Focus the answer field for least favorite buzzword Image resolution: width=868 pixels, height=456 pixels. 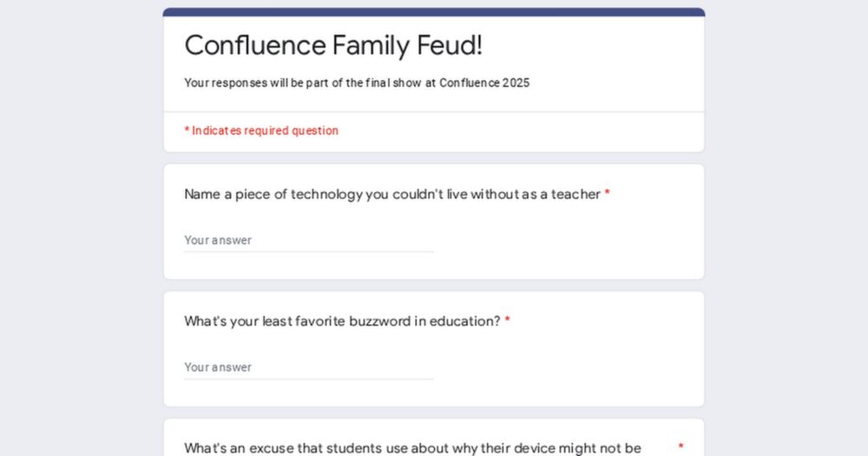coord(309,367)
